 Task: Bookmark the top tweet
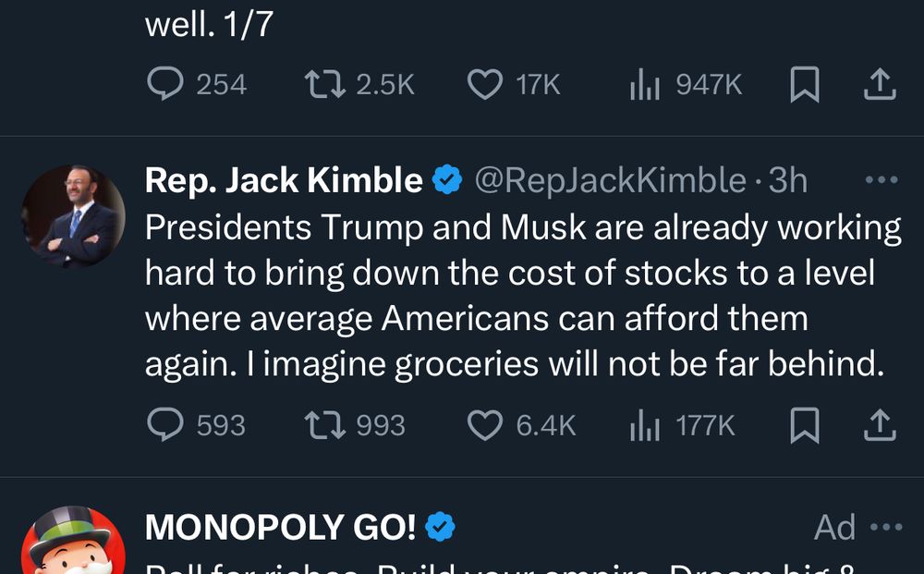(806, 83)
